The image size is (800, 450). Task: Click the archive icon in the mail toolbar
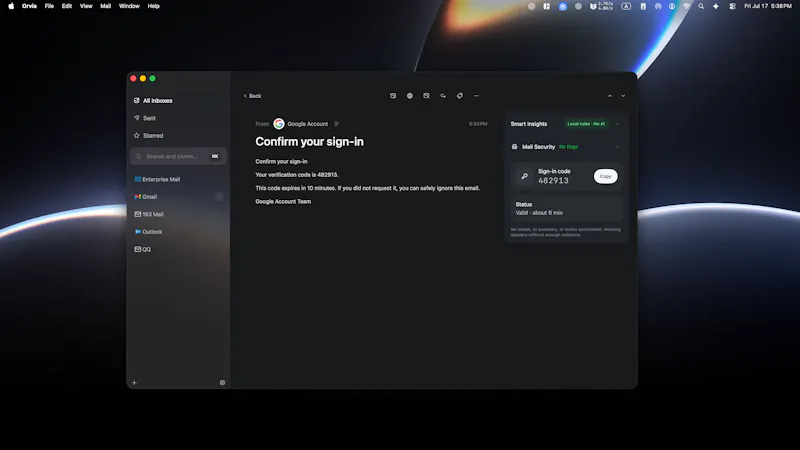(x=393, y=96)
